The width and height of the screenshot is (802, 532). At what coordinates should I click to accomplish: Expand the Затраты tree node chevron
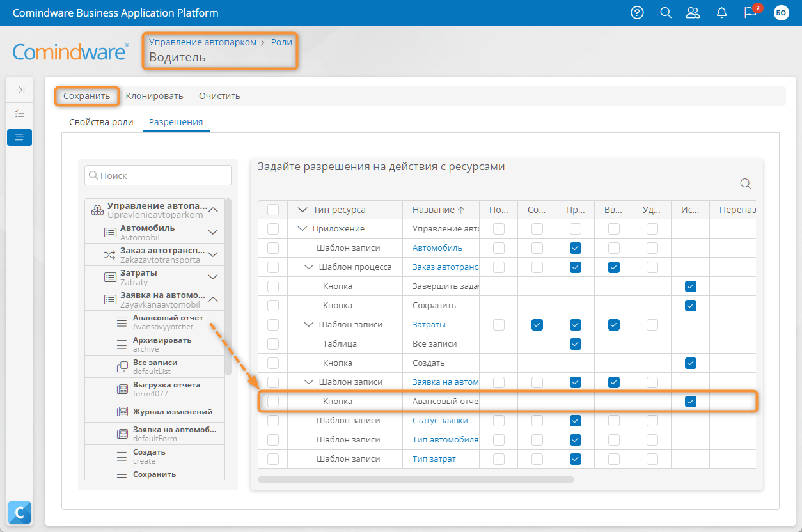click(x=214, y=278)
